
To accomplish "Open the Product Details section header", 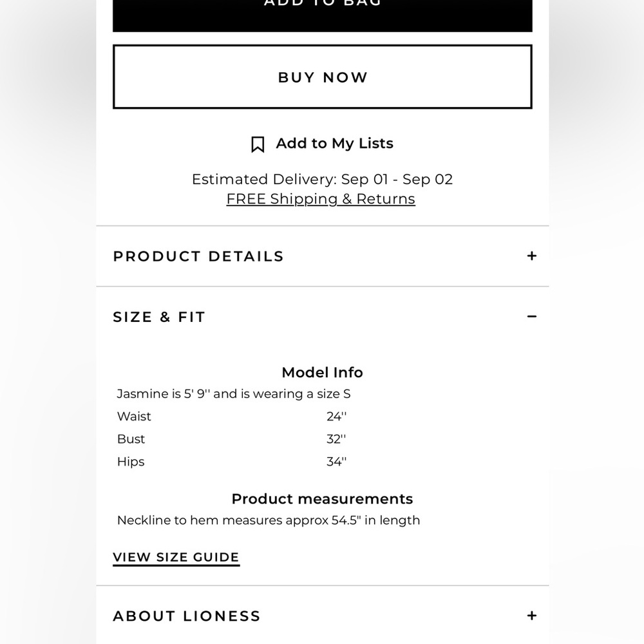I will [x=323, y=256].
